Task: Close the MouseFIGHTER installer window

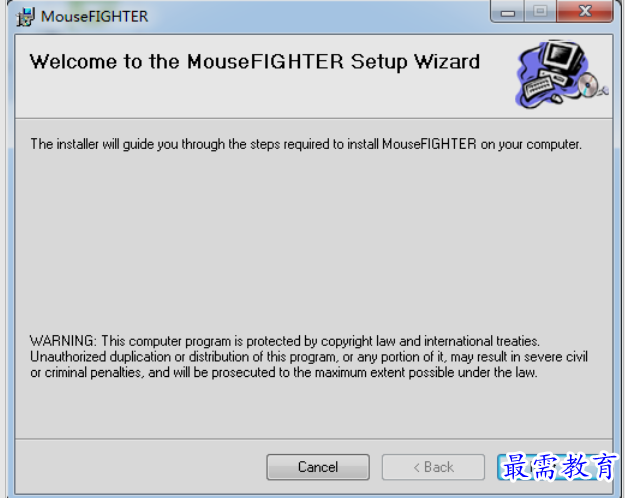Action: (585, 11)
